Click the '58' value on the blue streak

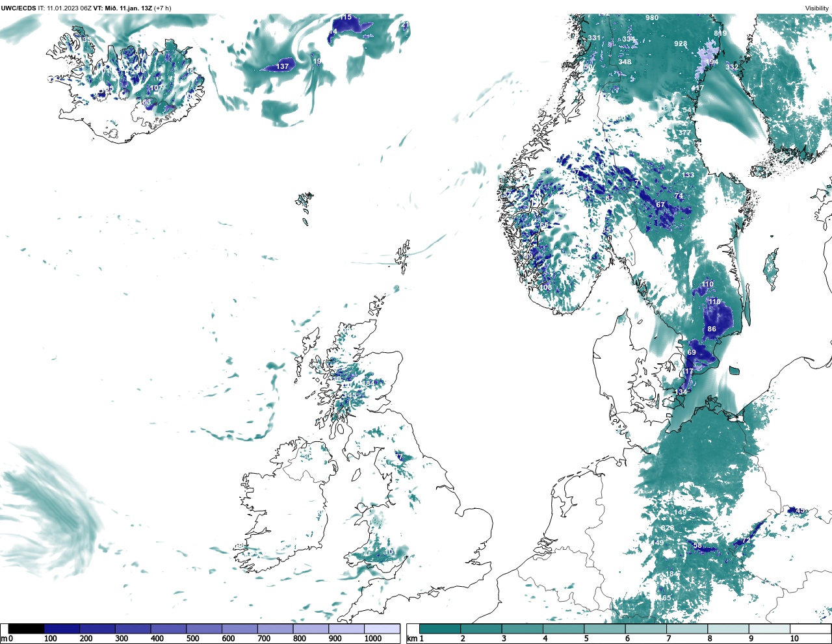(697, 545)
